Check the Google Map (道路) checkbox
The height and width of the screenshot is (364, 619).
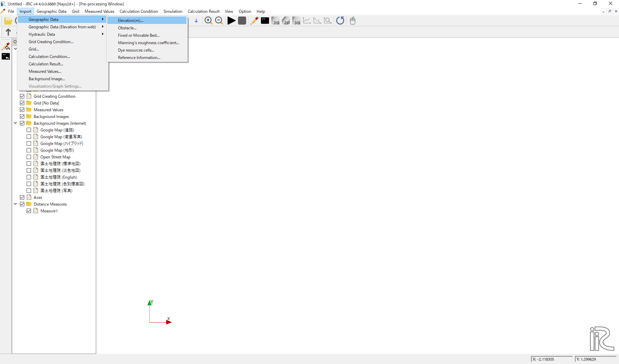click(29, 130)
